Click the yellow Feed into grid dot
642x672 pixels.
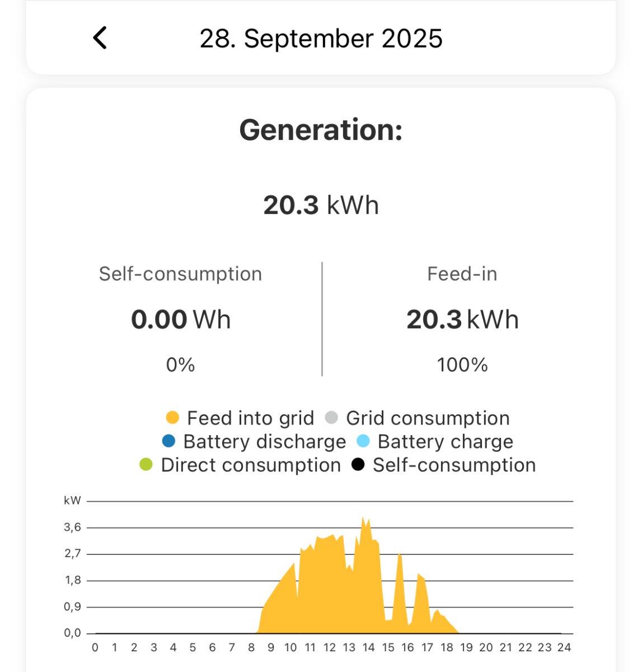coord(172,418)
